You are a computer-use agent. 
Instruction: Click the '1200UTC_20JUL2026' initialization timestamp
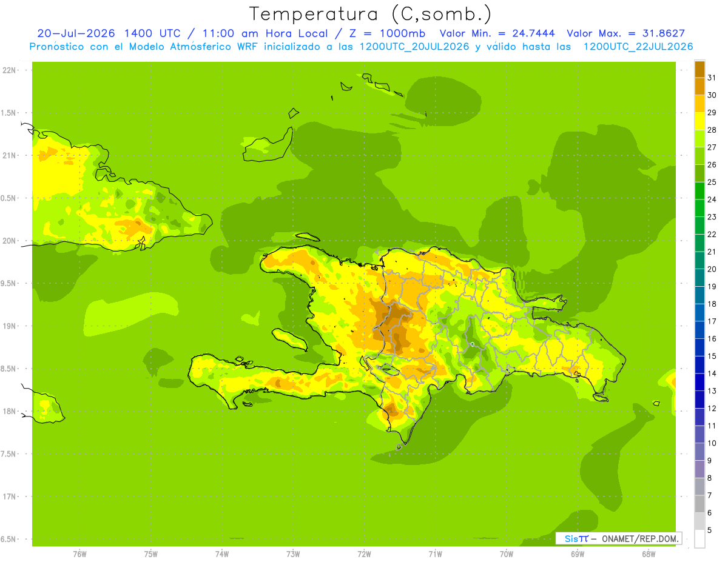(414, 47)
